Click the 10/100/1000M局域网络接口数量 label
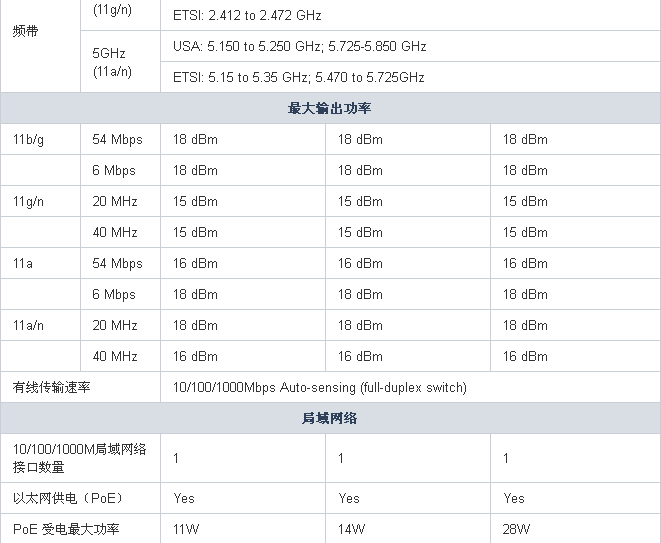The height and width of the screenshot is (543, 661). coord(81,458)
